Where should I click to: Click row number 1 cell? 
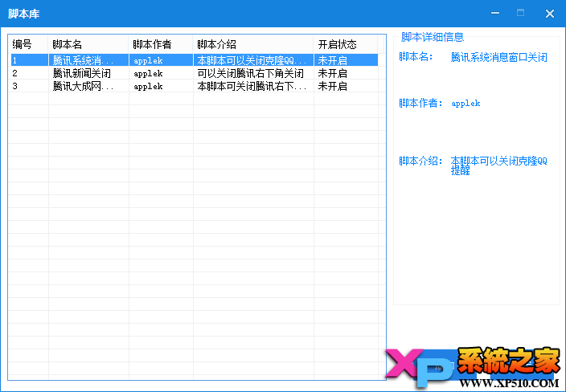(x=28, y=60)
